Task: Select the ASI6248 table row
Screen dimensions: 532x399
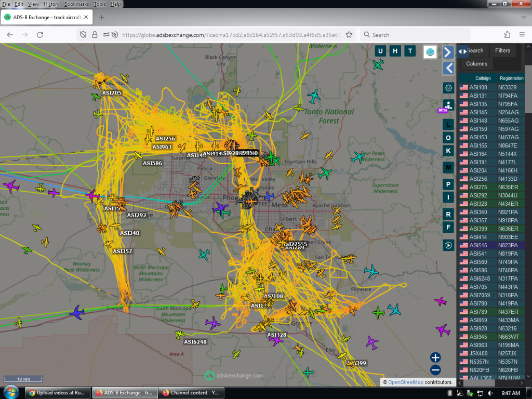Action: coord(492,278)
